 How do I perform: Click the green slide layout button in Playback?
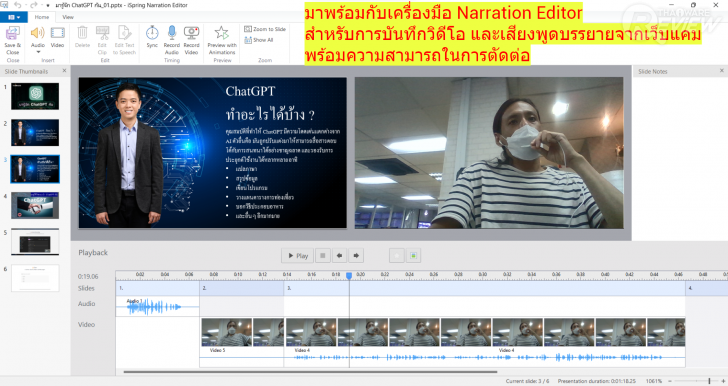coord(413,255)
